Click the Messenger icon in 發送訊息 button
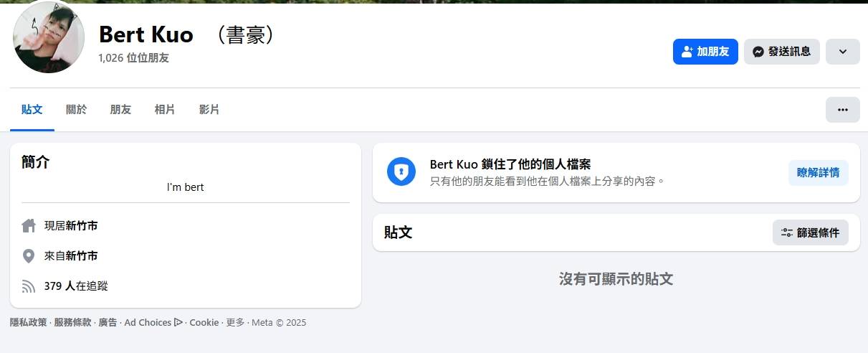 [758, 52]
